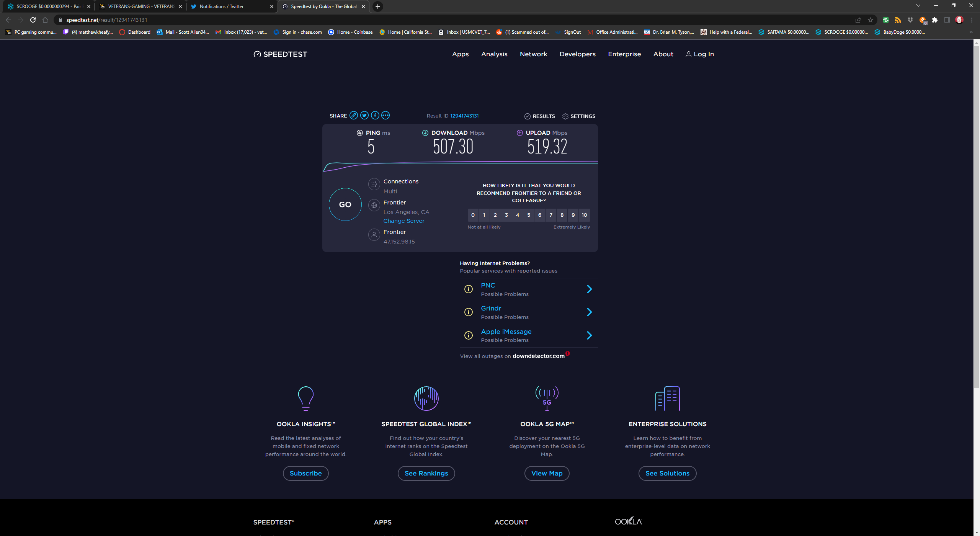Expand Grindr reported issues
980x536 pixels.
coord(589,312)
